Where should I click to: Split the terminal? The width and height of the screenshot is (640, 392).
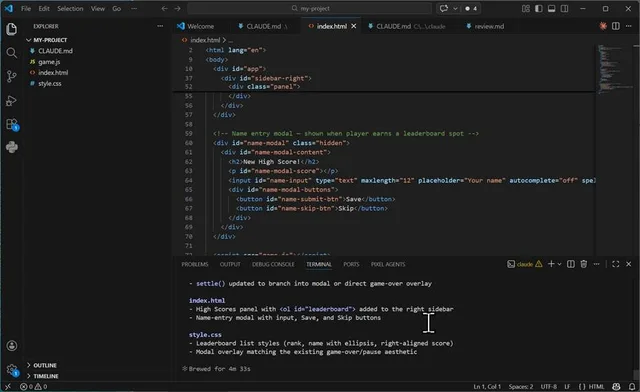tap(571, 264)
